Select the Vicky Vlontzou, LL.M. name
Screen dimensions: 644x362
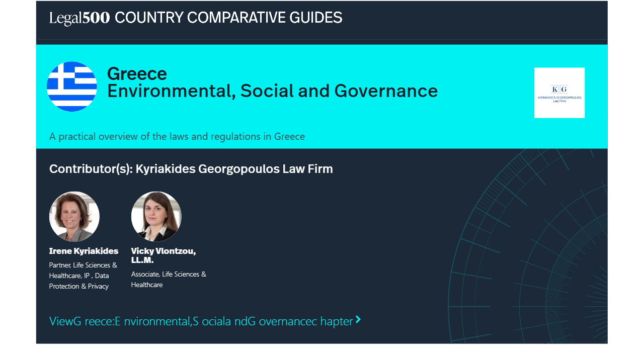click(164, 255)
